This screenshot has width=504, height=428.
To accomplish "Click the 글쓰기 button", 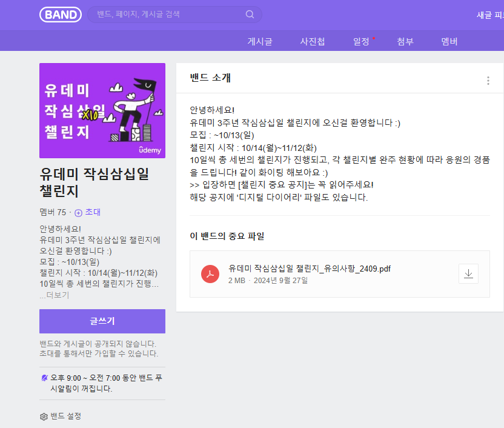I will tap(102, 321).
